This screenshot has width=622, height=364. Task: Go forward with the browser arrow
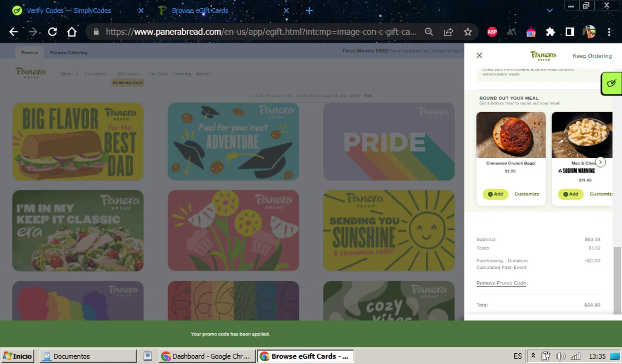coord(33,32)
